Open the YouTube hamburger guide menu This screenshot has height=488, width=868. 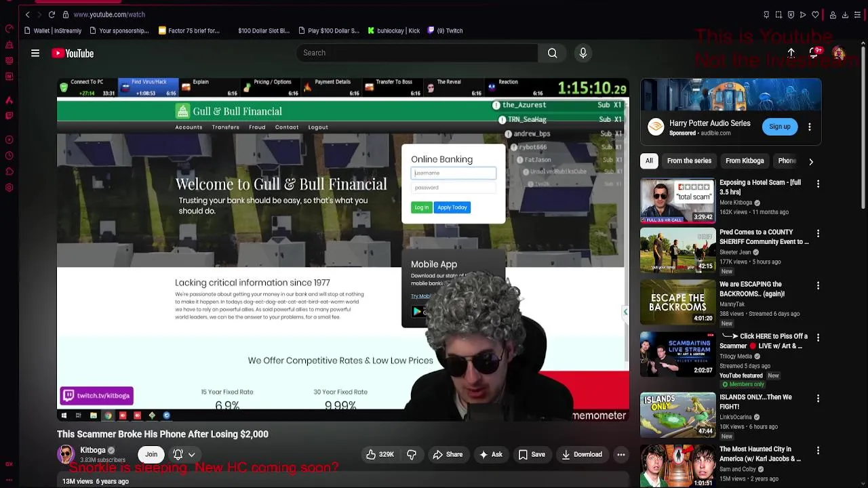pyautogui.click(x=35, y=53)
